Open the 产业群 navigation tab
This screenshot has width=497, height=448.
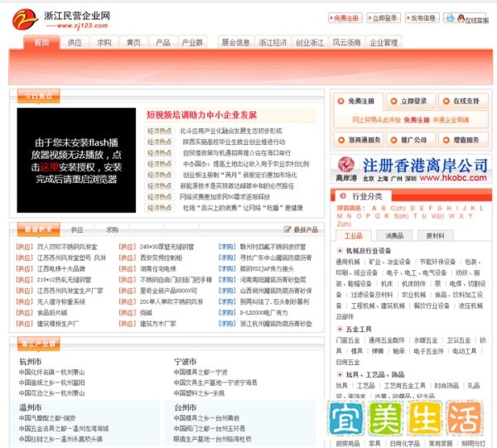tap(192, 42)
